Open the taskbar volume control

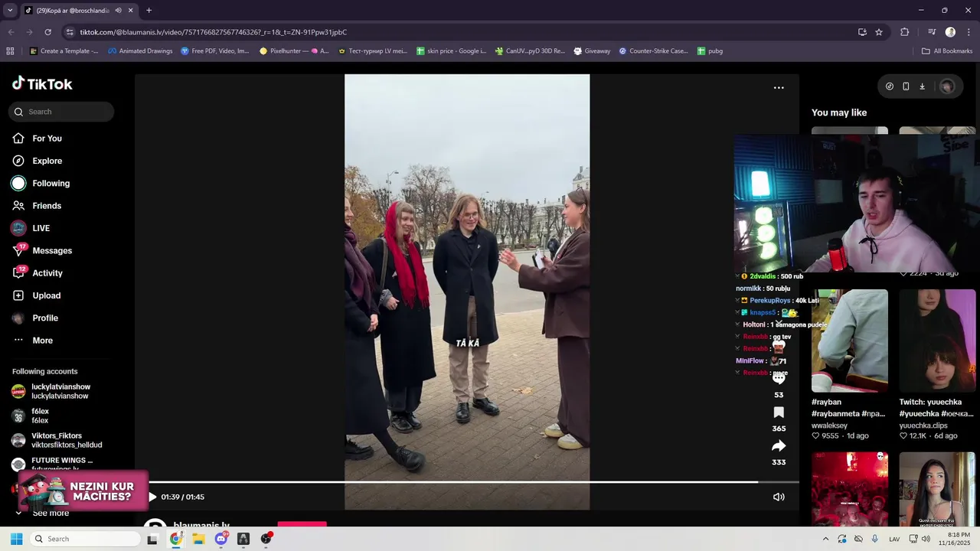tap(926, 539)
